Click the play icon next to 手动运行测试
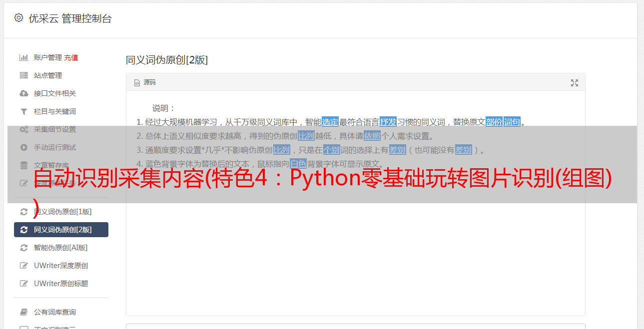This screenshot has height=329, width=644. pos(23,147)
